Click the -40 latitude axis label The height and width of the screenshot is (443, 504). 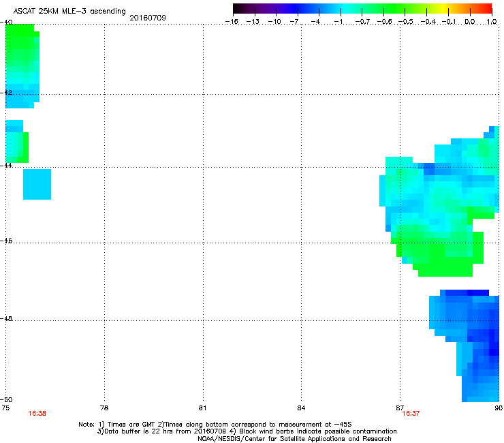(x=6, y=22)
